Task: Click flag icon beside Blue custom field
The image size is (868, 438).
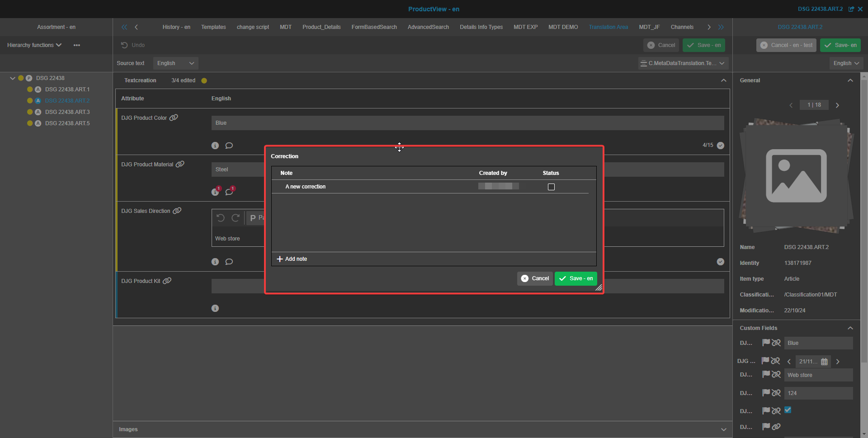Action: 766,343
